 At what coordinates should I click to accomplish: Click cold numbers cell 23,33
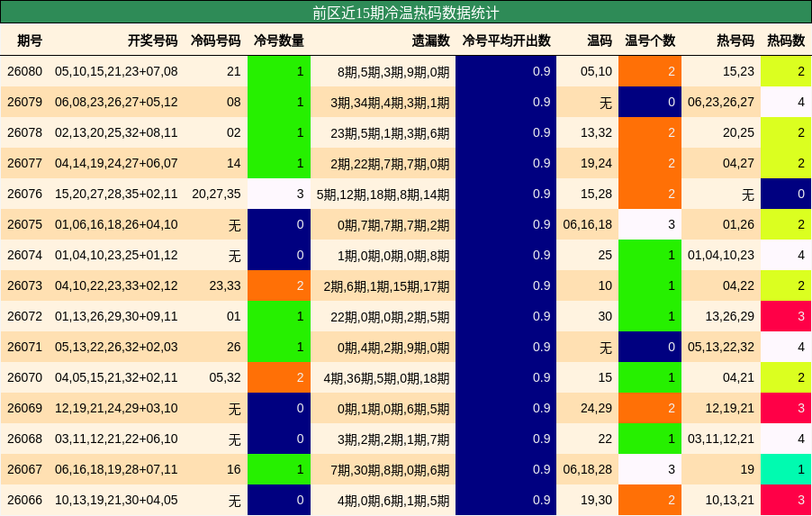225,285
